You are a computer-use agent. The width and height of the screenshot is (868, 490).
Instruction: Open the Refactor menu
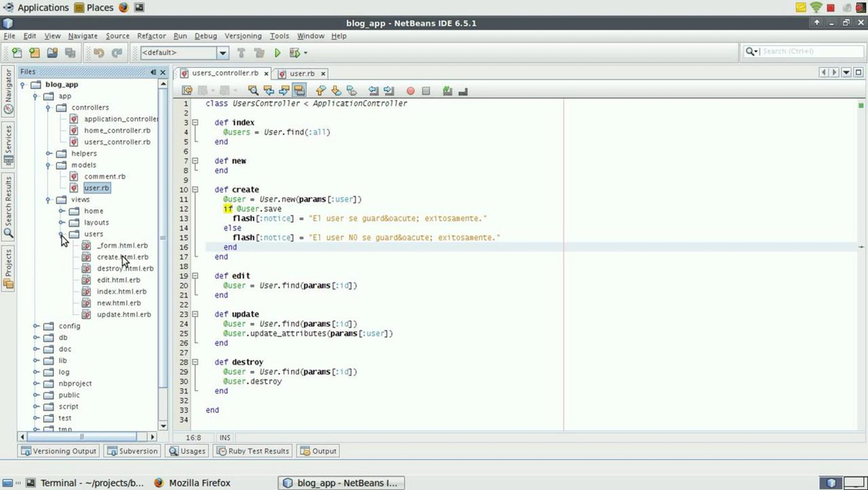pyautogui.click(x=151, y=36)
